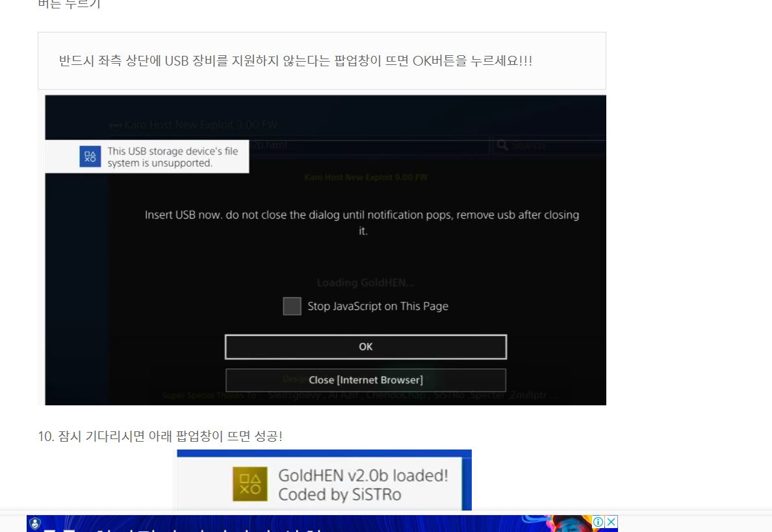Click the ad info (i) icon
Image resolution: width=772 pixels, height=532 pixels.
(598, 522)
